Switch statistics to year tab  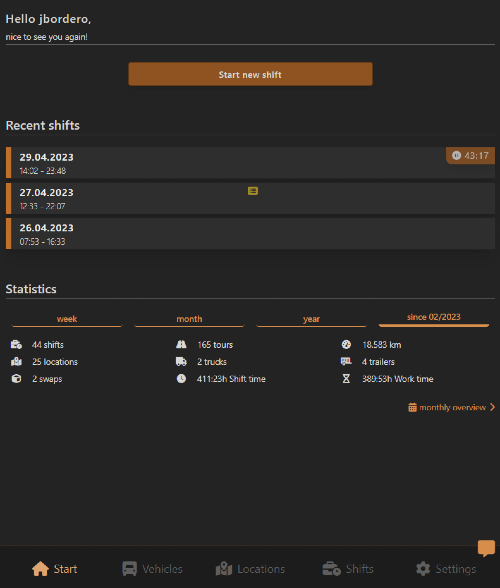(311, 319)
